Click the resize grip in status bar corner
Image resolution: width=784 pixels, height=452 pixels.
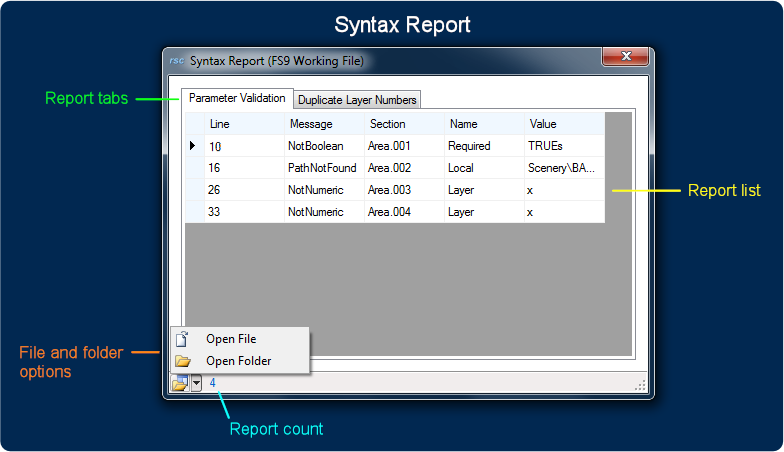[640, 385]
